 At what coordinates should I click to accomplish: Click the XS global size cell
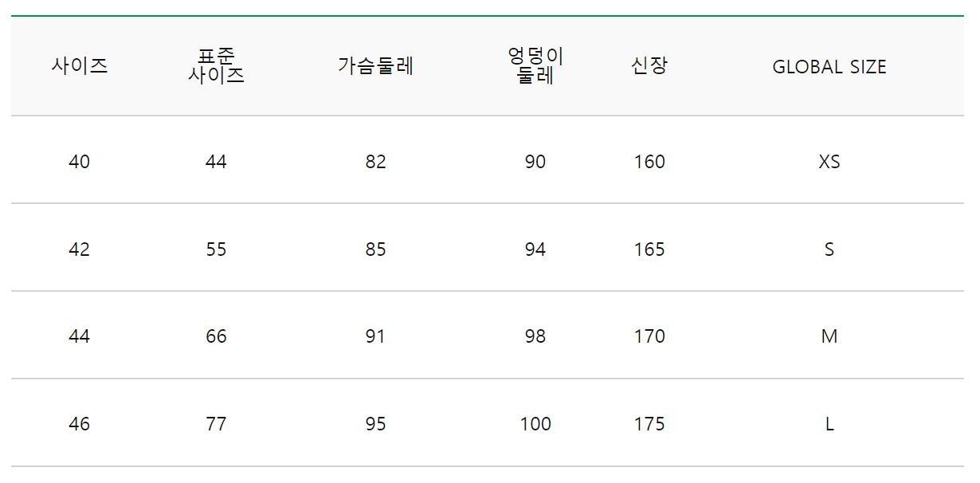point(829,162)
